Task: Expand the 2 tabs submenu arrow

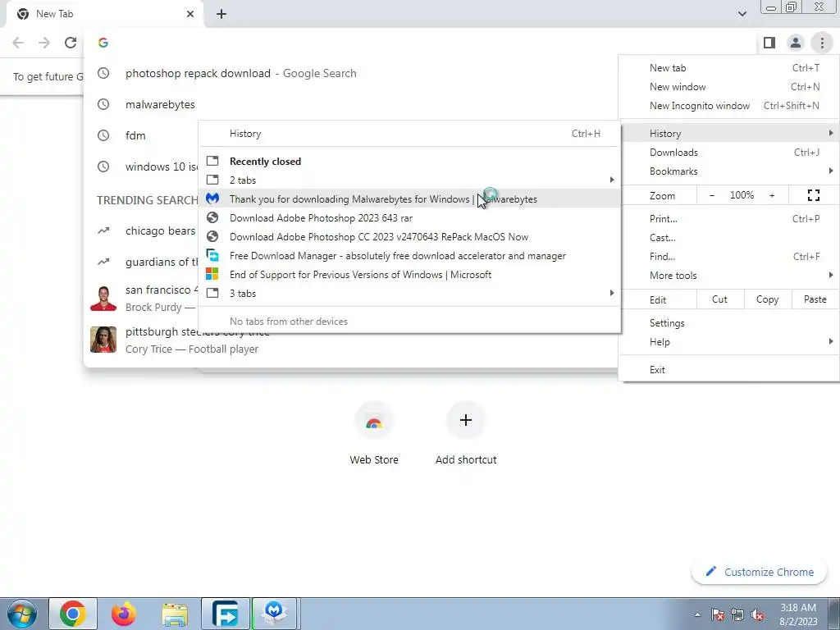Action: click(612, 180)
